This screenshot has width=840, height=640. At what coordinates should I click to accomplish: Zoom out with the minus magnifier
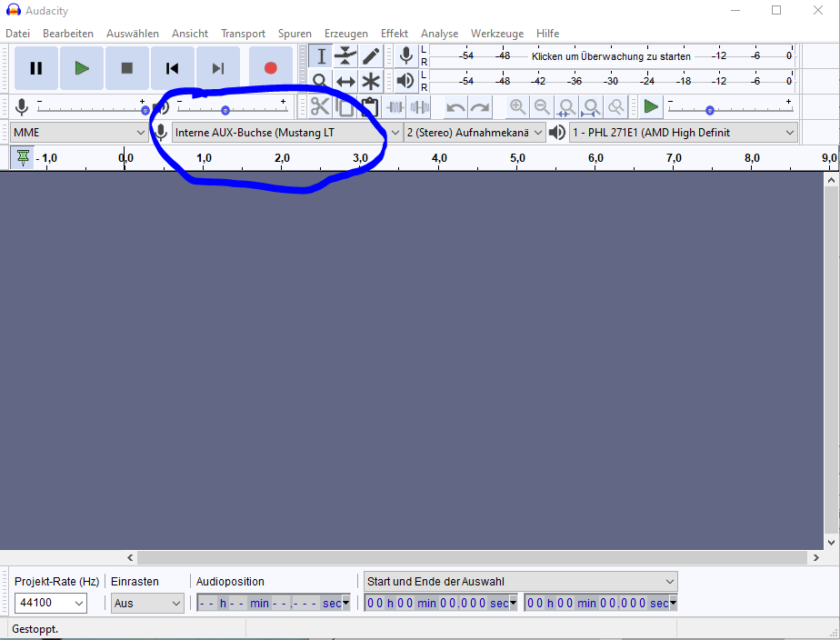coord(542,107)
